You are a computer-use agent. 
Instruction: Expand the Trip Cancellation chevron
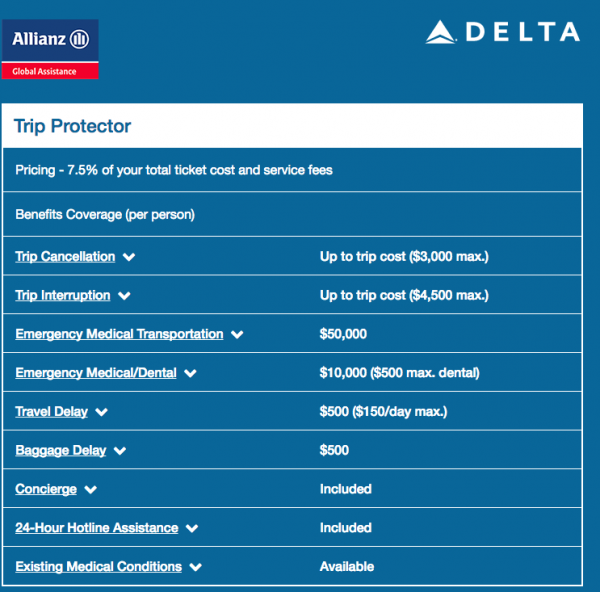click(x=129, y=257)
